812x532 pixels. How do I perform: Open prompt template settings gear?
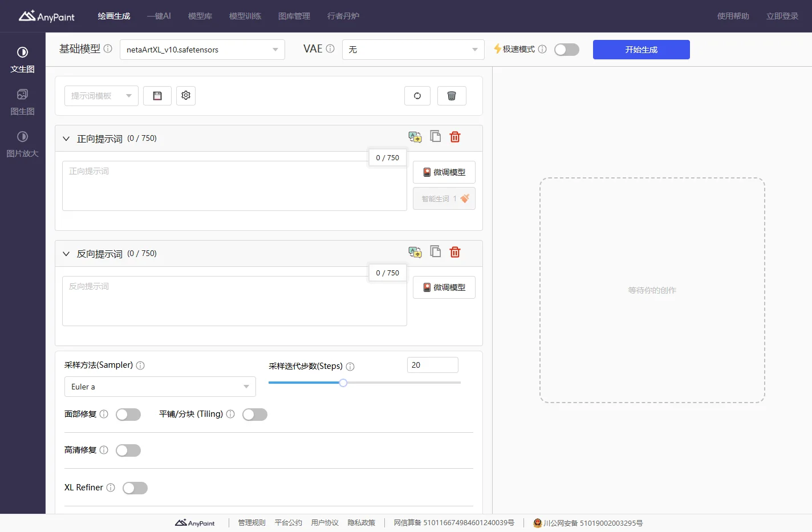(x=186, y=96)
